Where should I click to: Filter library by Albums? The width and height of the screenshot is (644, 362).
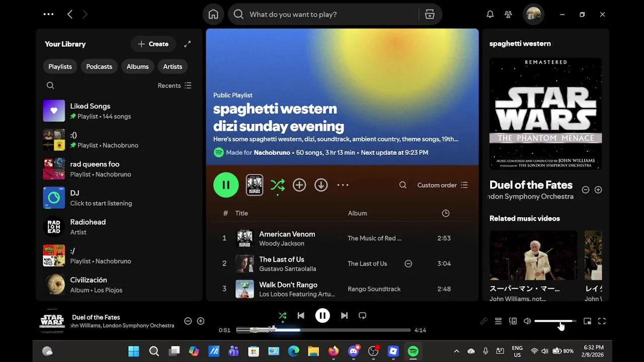coord(137,66)
